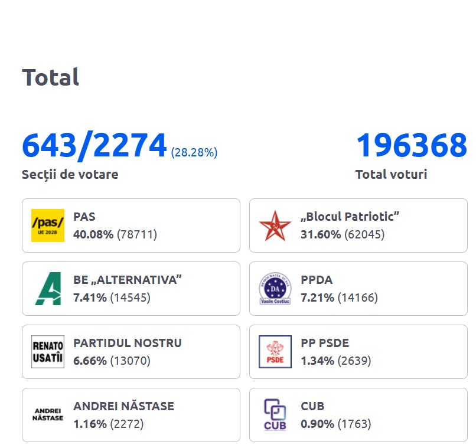Screen dimensions: 476x448
Task: Click the 7.41% (14545) result
Action: [112, 297]
